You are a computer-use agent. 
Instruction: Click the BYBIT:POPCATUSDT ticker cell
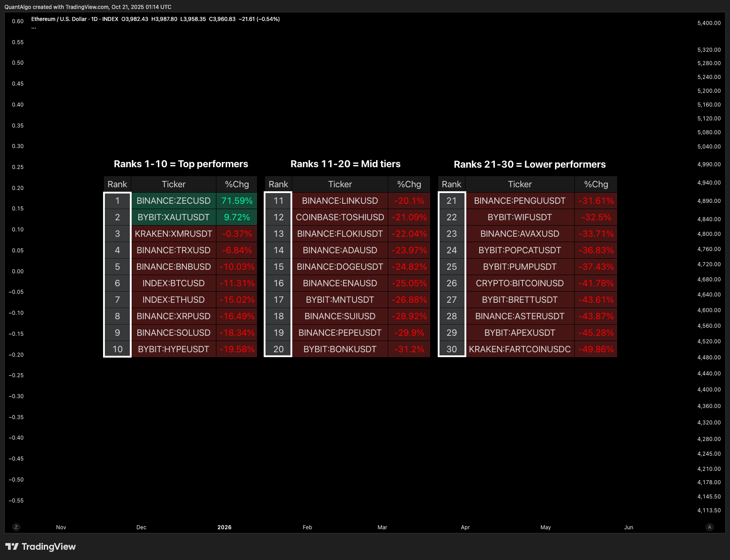click(x=520, y=250)
